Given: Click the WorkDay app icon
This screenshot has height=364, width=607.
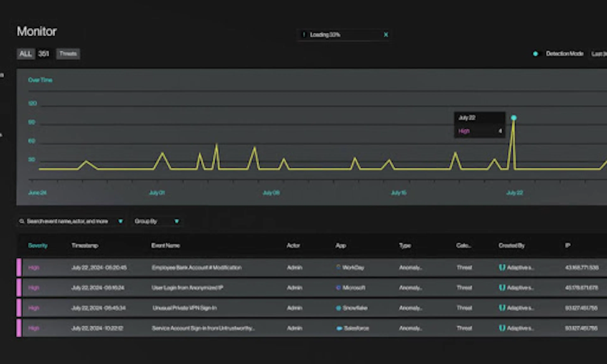Looking at the screenshot, I should (338, 267).
